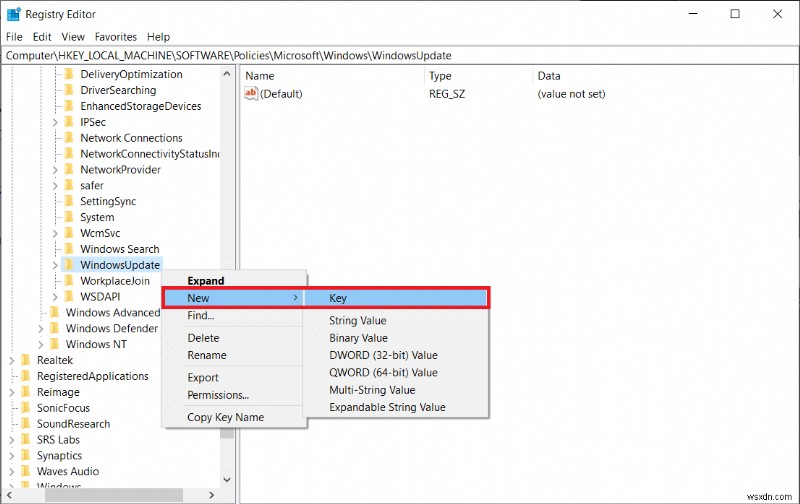
Task: Click the SonicFocus folder icon
Action: (x=26, y=408)
